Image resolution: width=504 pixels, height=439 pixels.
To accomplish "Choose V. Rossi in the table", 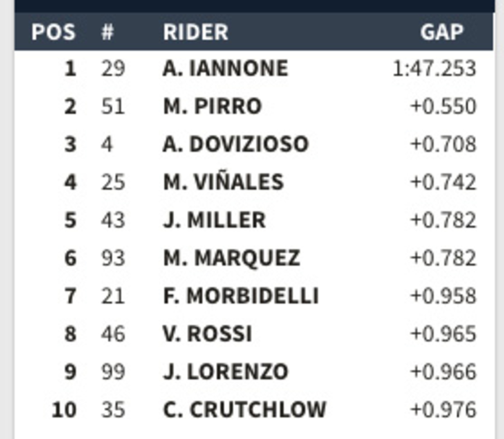I will coord(207,334).
